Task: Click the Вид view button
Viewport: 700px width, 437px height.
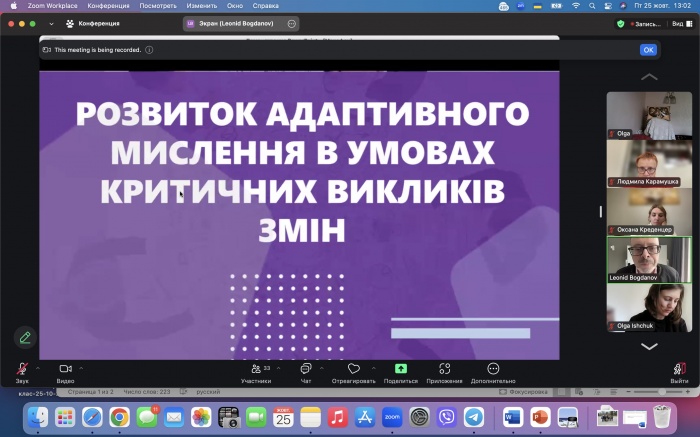Action: coord(681,23)
